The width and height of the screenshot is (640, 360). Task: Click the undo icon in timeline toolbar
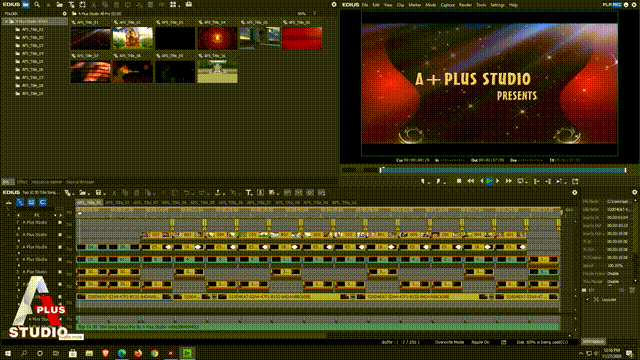[186, 193]
